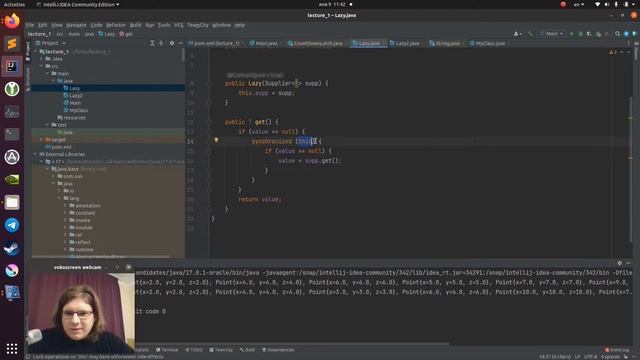The height and width of the screenshot is (360, 640).
Task: Click Collapse All icon in Project panel
Action: pos(161,43)
